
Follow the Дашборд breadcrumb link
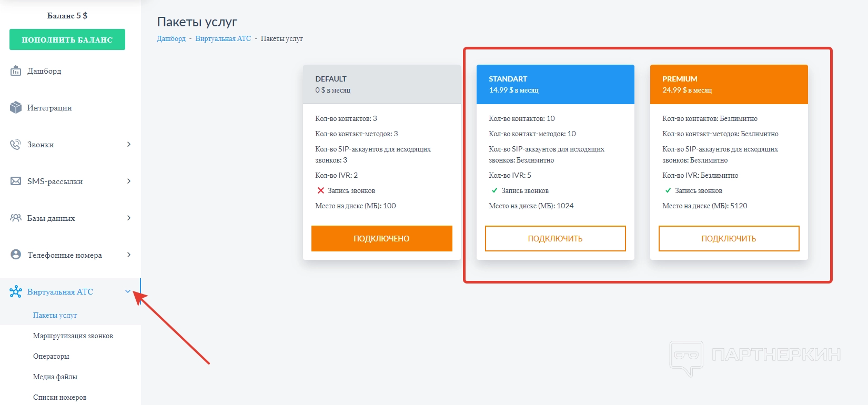coord(171,38)
